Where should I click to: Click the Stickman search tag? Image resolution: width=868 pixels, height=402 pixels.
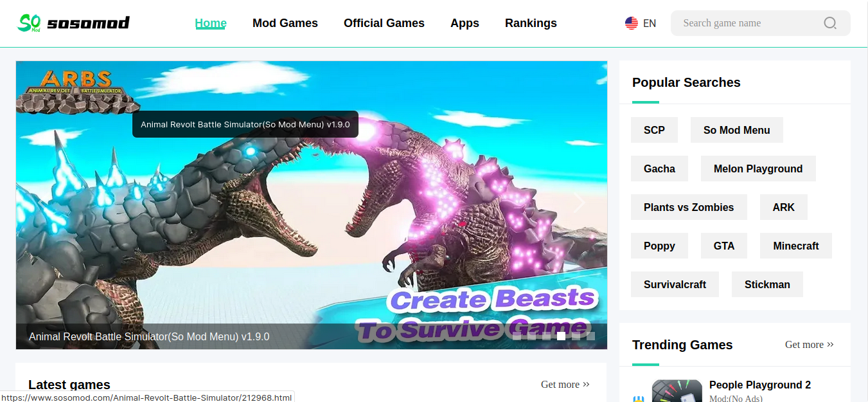(x=767, y=284)
